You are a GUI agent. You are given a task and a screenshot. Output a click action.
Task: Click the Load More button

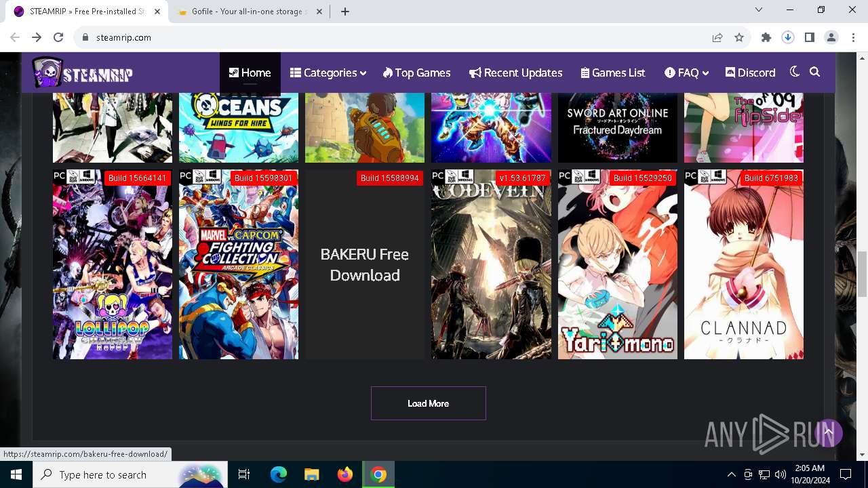pyautogui.click(x=429, y=403)
